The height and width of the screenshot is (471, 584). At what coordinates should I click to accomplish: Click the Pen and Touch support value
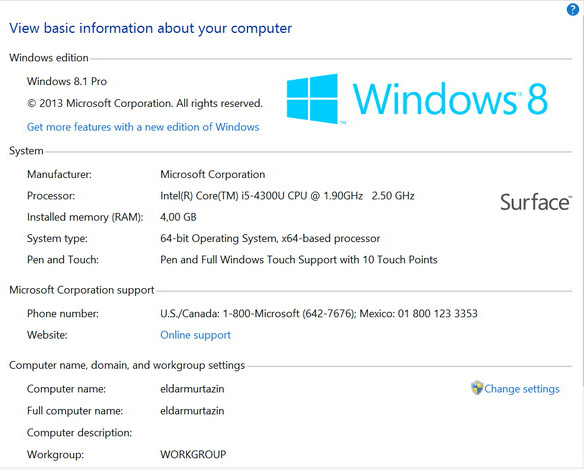pos(299,260)
